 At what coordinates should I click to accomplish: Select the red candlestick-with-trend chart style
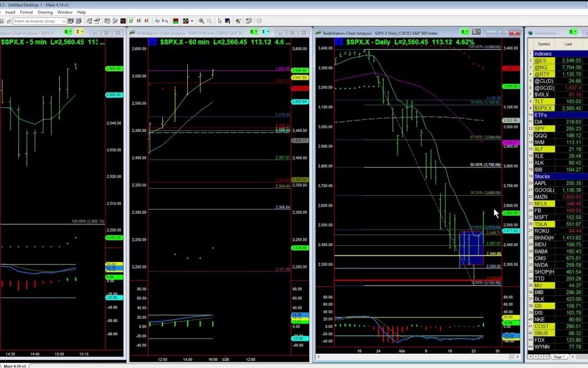(x=146, y=21)
